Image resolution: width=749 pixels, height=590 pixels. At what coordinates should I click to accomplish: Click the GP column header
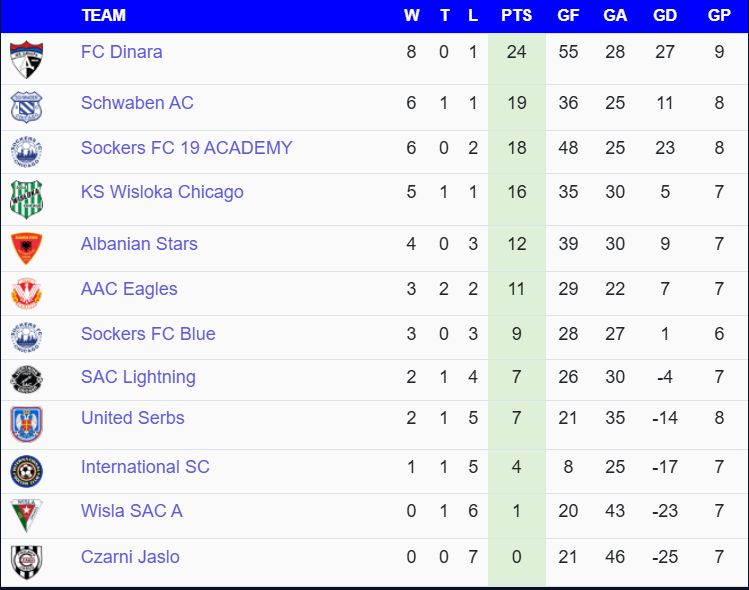tap(719, 16)
